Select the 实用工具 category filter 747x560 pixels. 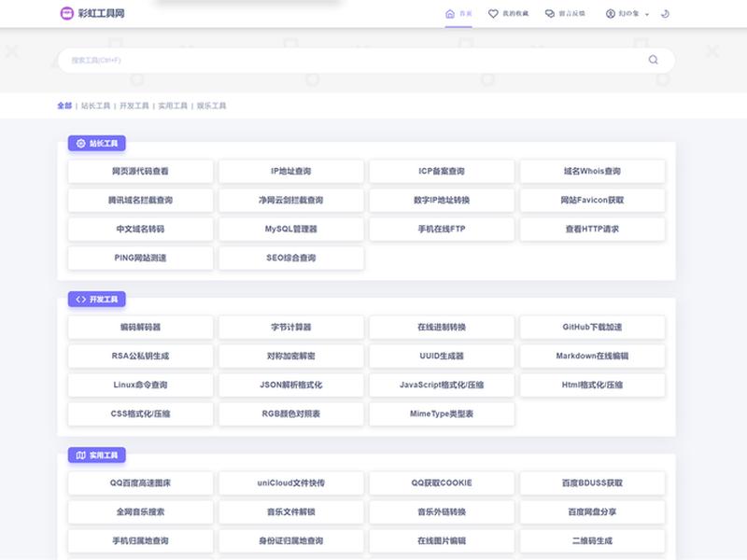(173, 105)
